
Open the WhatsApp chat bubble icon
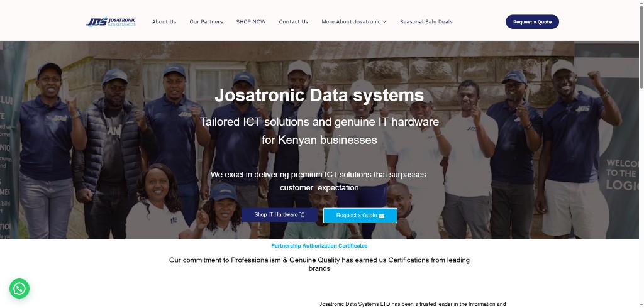(x=19, y=289)
